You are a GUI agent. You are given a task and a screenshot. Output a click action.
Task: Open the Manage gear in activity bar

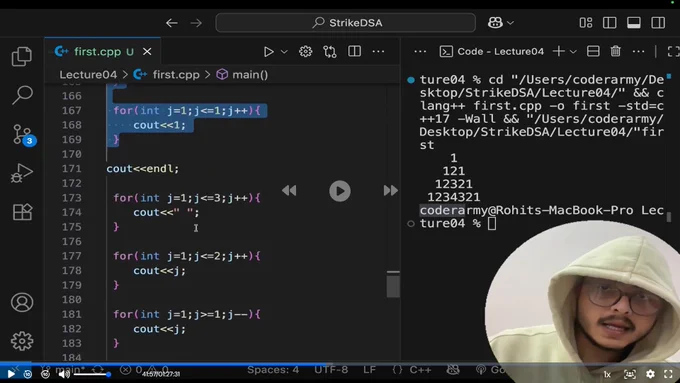point(22,341)
